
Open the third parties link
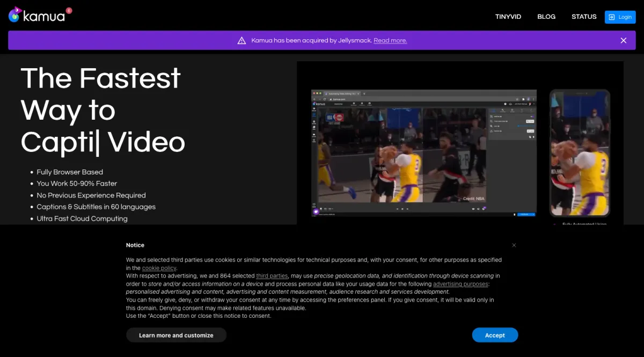click(272, 276)
